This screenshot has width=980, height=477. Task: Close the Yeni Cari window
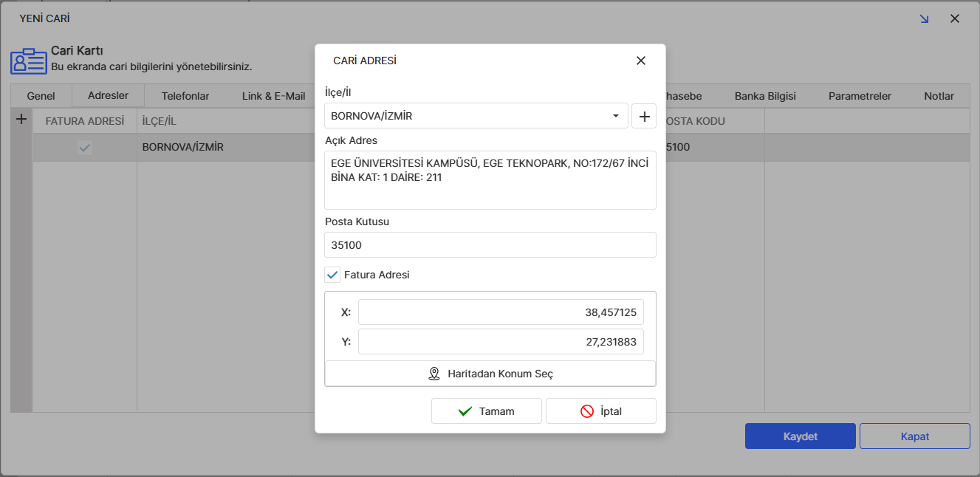point(955,19)
